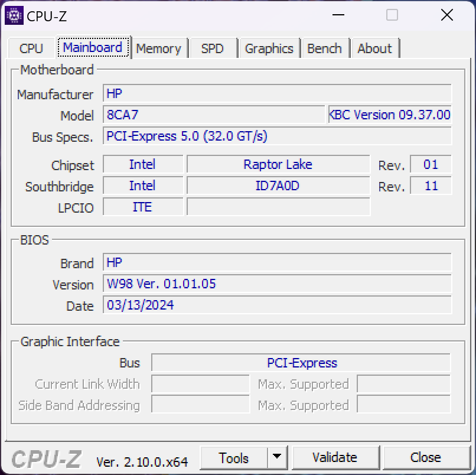Click the empty Current Link Width field

(x=200, y=384)
